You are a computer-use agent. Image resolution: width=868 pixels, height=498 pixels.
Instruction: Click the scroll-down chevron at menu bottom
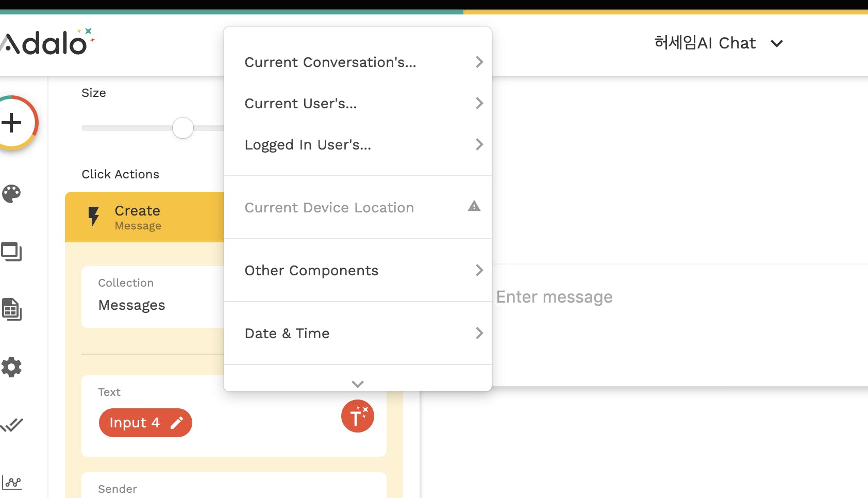(x=358, y=384)
